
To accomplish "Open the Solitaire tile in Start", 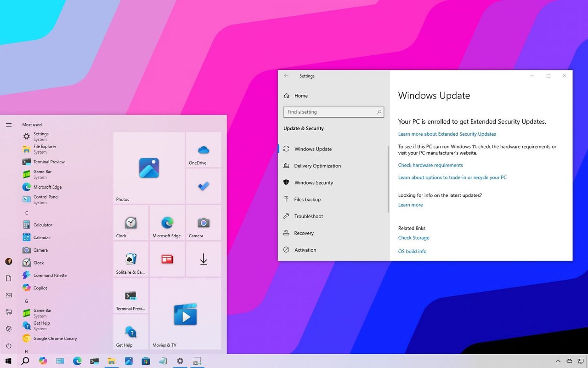I will click(x=130, y=259).
